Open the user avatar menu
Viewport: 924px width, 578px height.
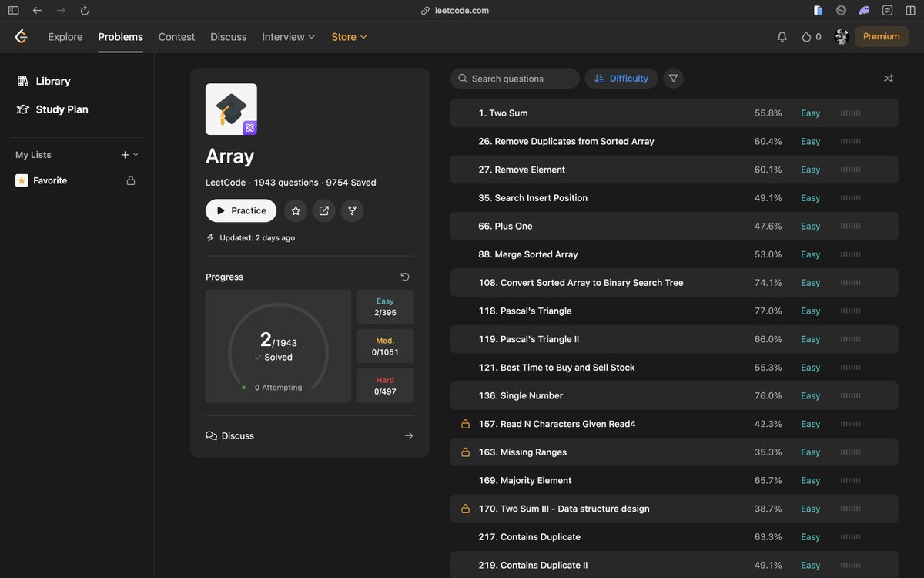click(x=842, y=36)
